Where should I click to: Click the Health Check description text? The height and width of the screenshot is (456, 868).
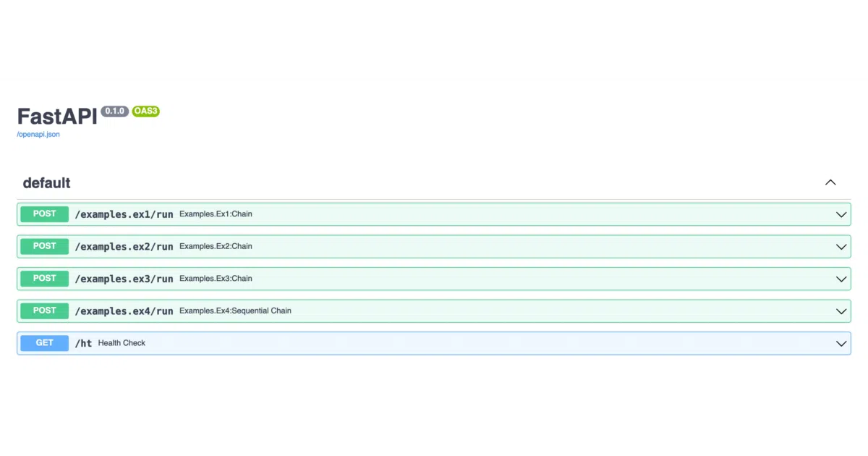coord(122,343)
